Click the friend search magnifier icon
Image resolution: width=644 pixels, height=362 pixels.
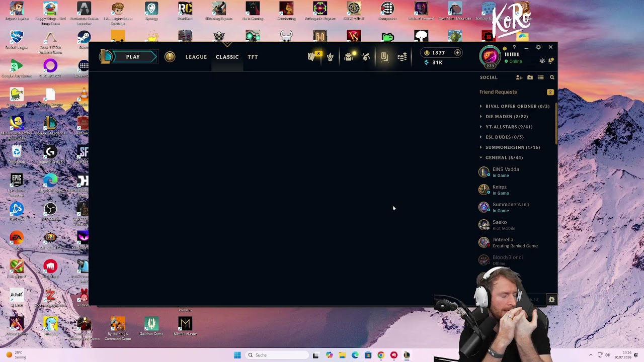coord(552,77)
